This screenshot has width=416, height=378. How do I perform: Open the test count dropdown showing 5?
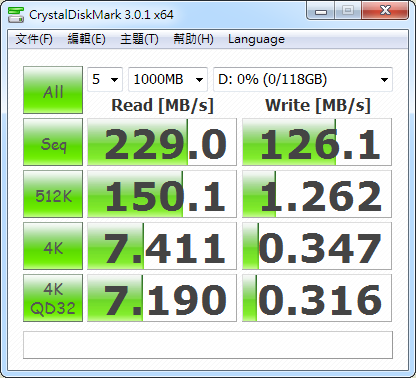tap(105, 79)
